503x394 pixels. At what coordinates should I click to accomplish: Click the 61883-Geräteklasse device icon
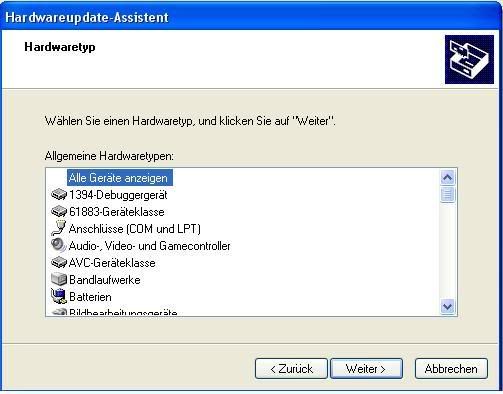tap(59, 211)
